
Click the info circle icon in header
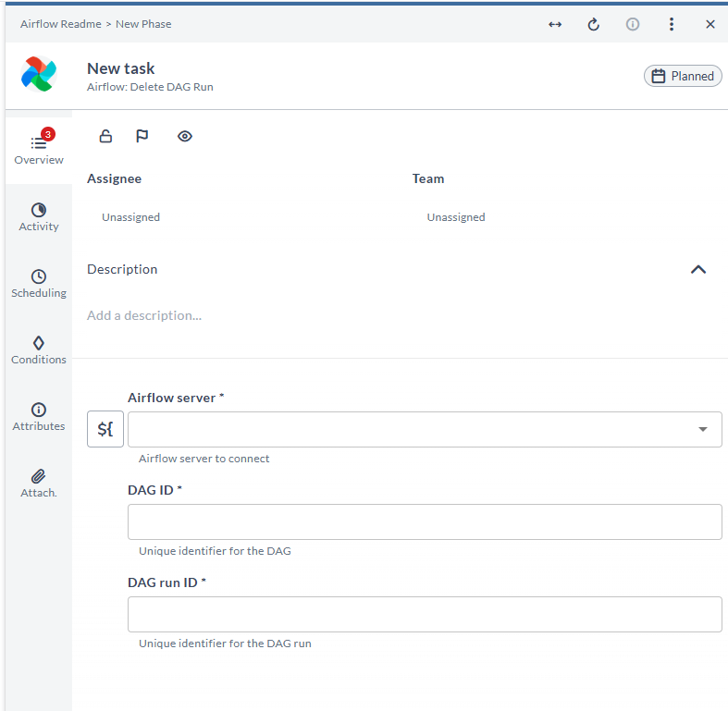pos(633,25)
